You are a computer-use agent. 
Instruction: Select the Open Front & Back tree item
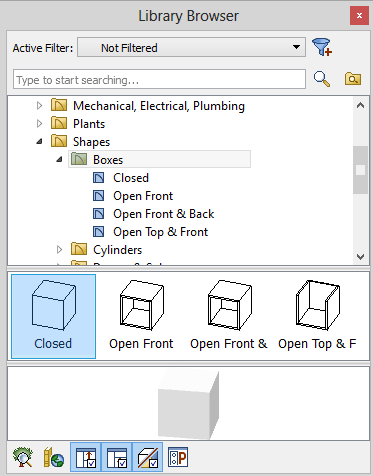pyautogui.click(x=163, y=214)
